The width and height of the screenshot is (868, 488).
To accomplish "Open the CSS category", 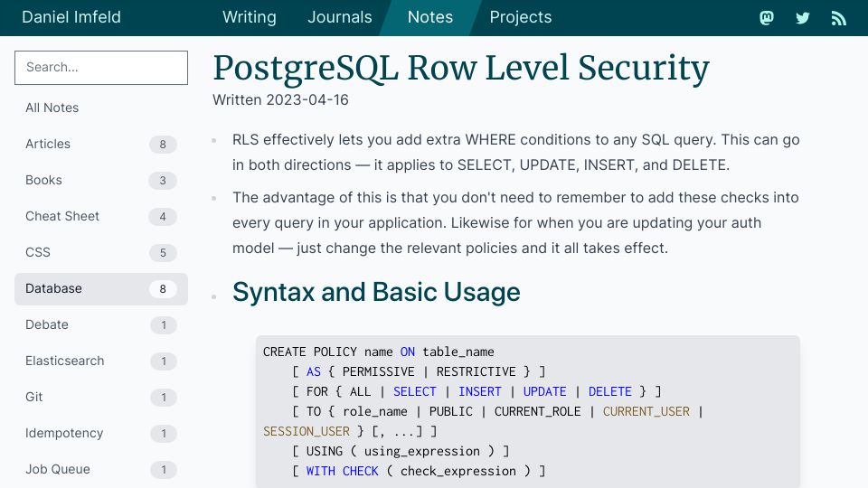I will (x=101, y=252).
